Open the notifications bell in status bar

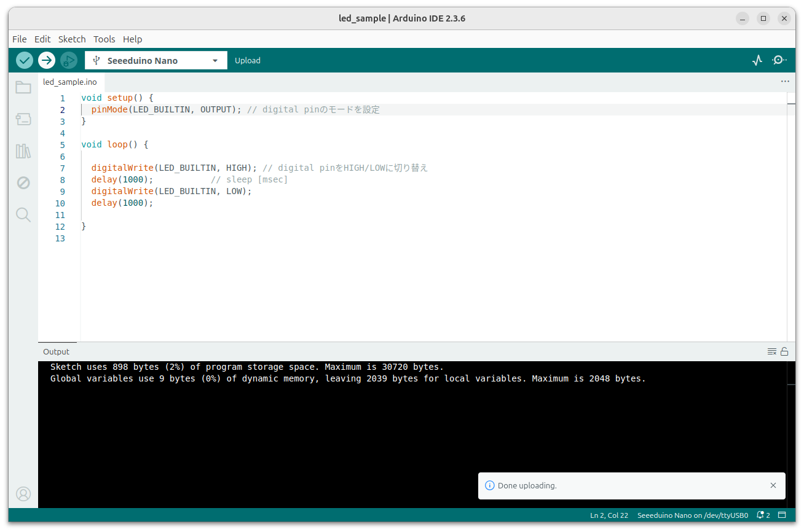[763, 515]
